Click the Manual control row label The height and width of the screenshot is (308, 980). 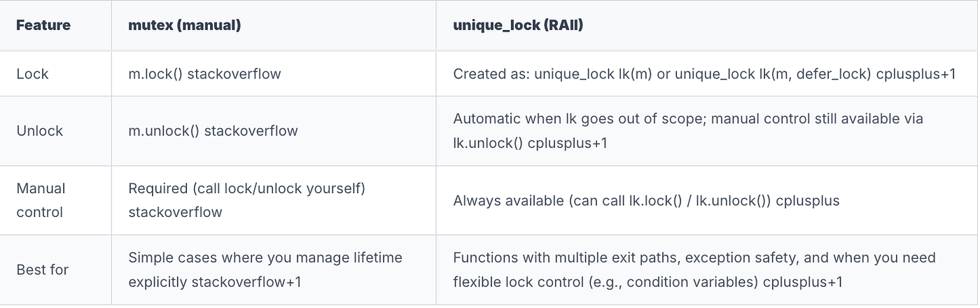(41, 200)
